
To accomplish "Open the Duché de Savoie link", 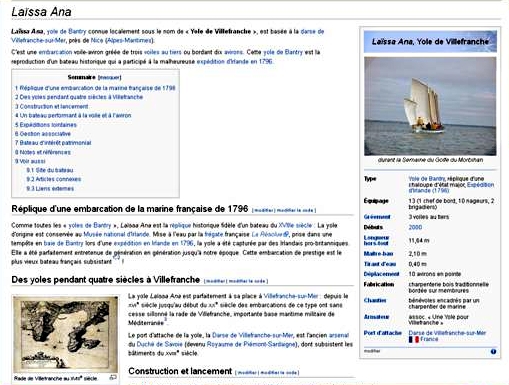I will [160, 344].
